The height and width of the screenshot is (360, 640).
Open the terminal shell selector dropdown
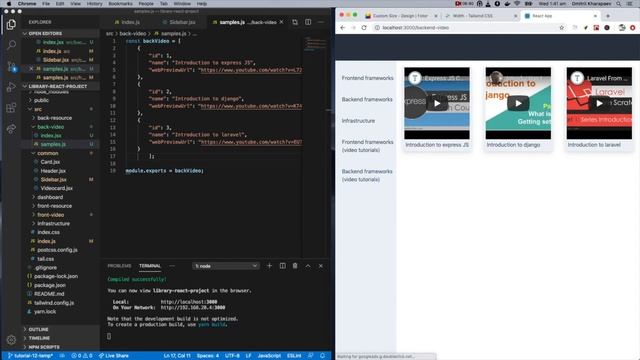point(226,266)
